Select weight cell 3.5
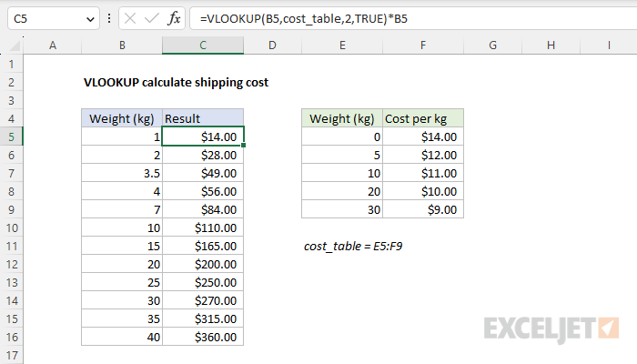The width and height of the screenshot is (637, 364). pos(122,173)
